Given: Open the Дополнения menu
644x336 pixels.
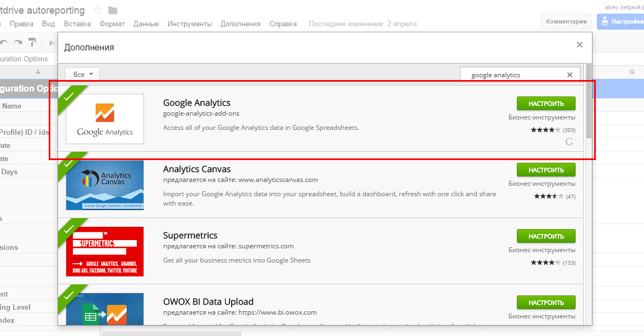Looking at the screenshot, I should point(241,24).
